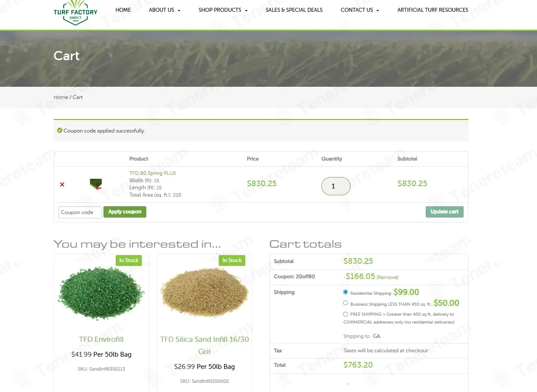Open the TFD 80 Spring PLUS product thumbnail
Viewport: 537px width, 392px height.
[96, 184]
